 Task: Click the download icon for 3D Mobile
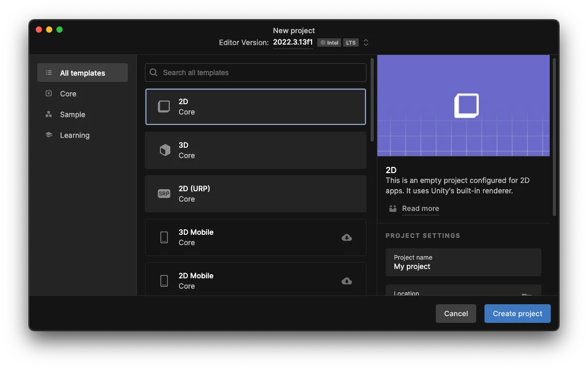[347, 237]
